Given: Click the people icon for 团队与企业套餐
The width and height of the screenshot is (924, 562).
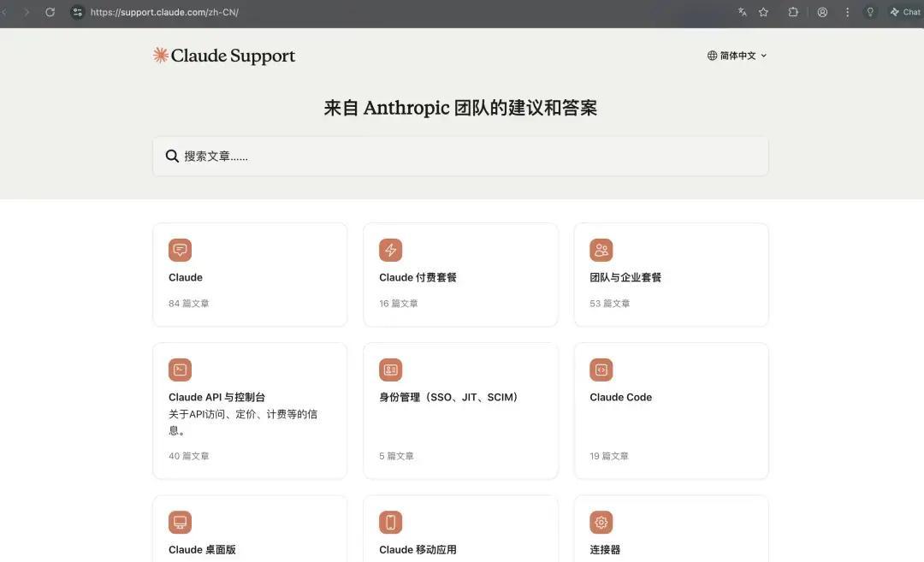Looking at the screenshot, I should [601, 250].
